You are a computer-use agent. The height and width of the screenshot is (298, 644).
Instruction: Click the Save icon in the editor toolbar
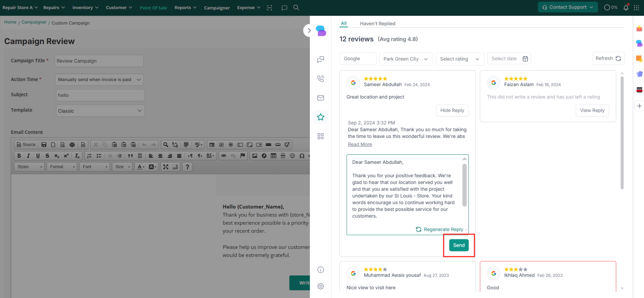(44, 145)
